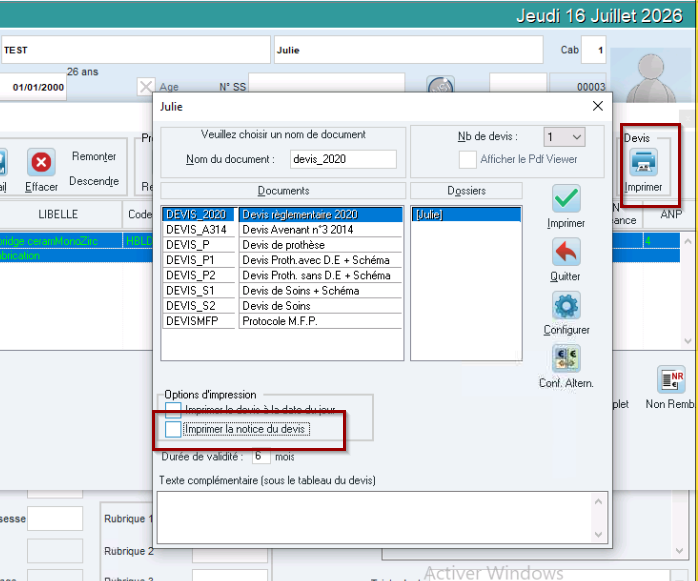Click the Devis de Soins description

click(x=321, y=306)
